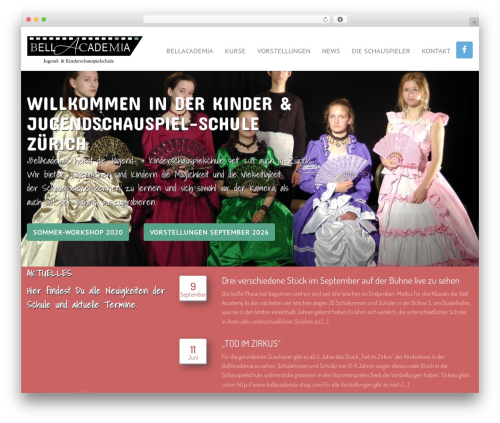Open article 'Drei verschiedene Stück im September'
500x423 pixels.
pyautogui.click(x=340, y=281)
